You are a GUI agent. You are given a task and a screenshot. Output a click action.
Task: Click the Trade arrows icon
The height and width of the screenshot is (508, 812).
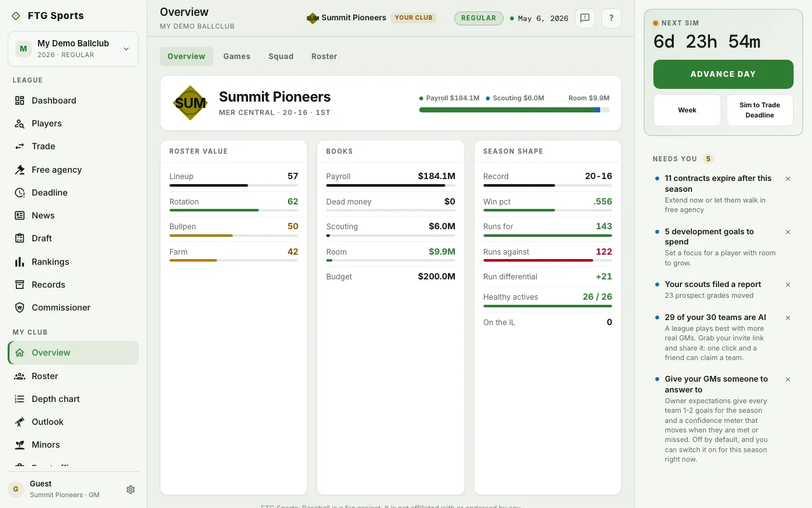click(20, 146)
